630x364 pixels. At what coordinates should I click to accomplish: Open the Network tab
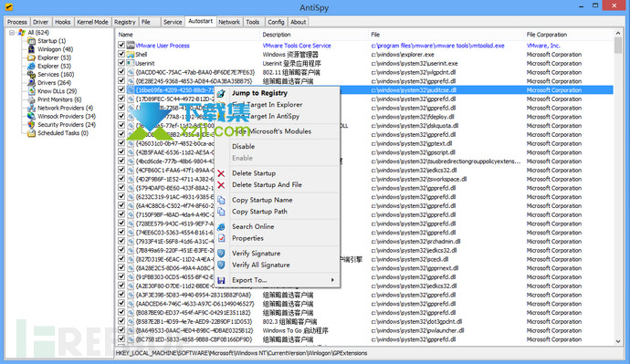point(229,22)
